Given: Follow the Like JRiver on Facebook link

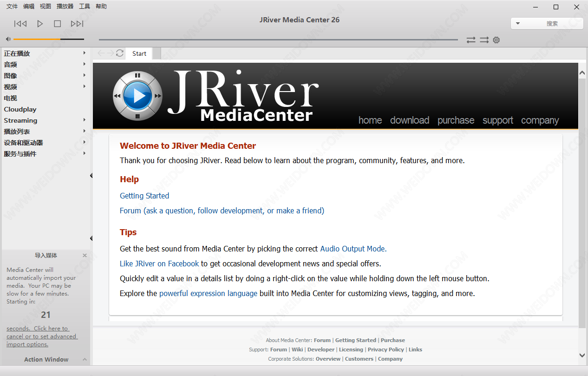Looking at the screenshot, I should coord(159,264).
